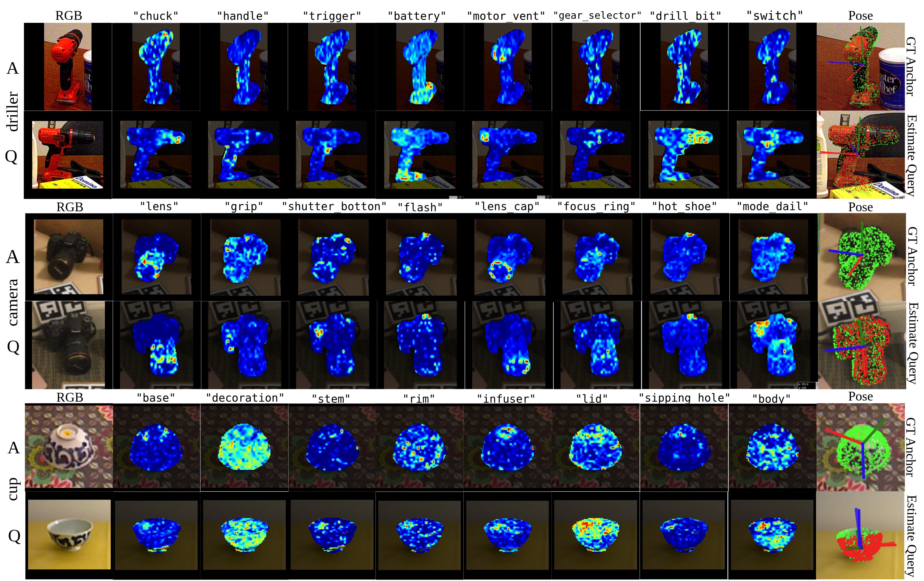Click the "mode_dail" heatmap of query camera
Viewport: 924px width, 581px height.
click(773, 344)
